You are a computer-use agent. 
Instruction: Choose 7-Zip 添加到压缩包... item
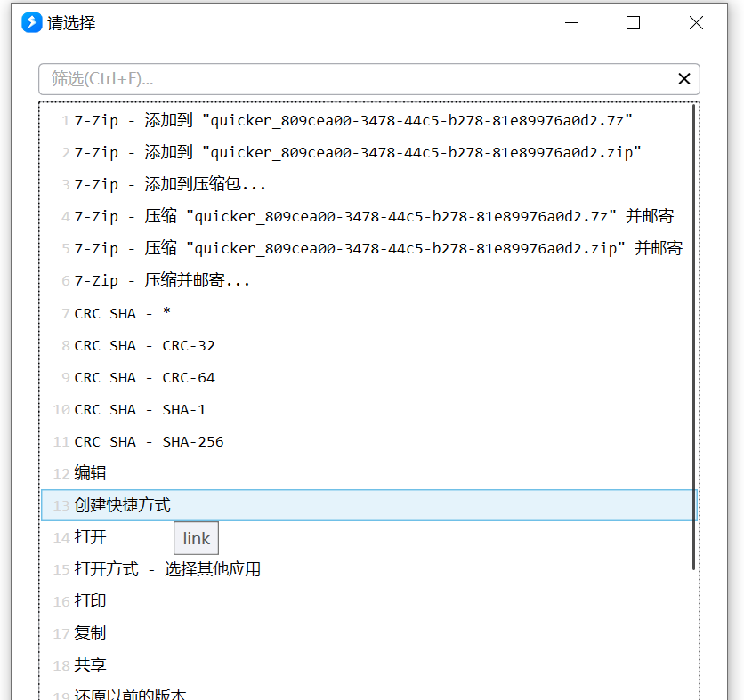click(368, 184)
